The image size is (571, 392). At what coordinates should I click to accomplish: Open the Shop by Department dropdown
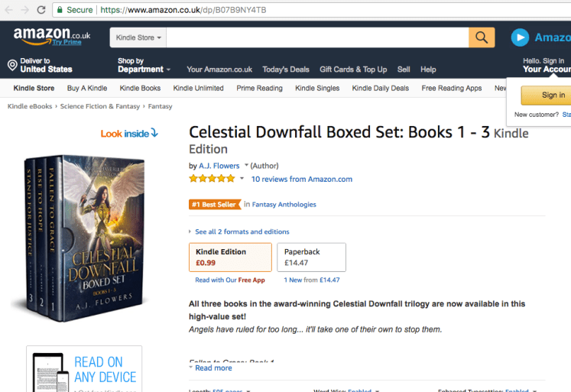click(x=144, y=66)
